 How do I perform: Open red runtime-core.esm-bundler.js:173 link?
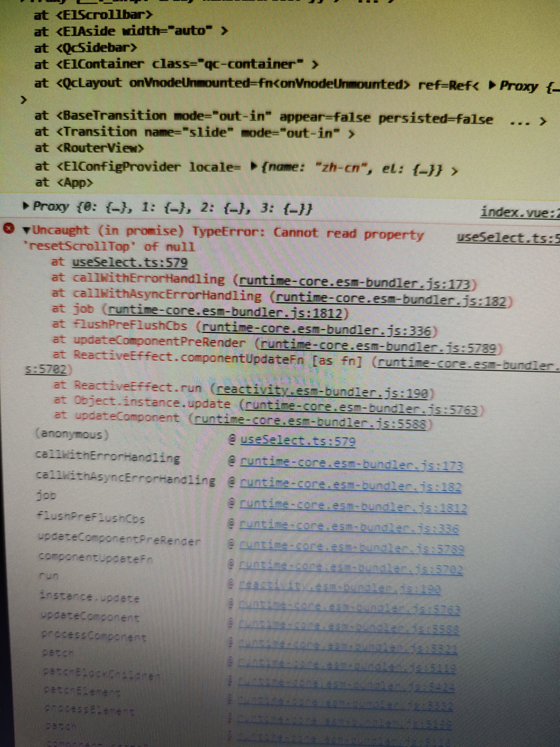click(x=355, y=282)
